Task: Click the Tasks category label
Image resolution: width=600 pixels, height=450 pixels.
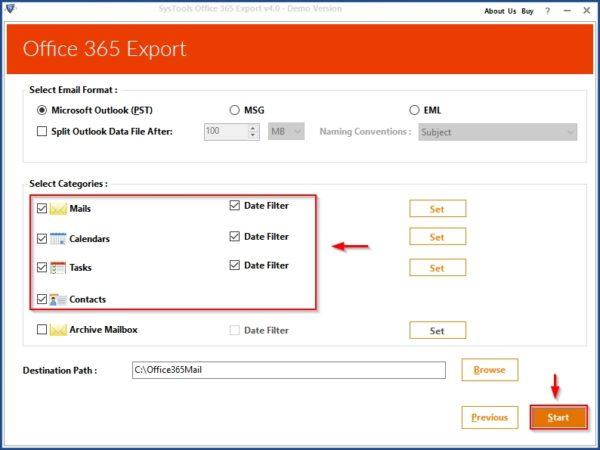Action: (80, 267)
